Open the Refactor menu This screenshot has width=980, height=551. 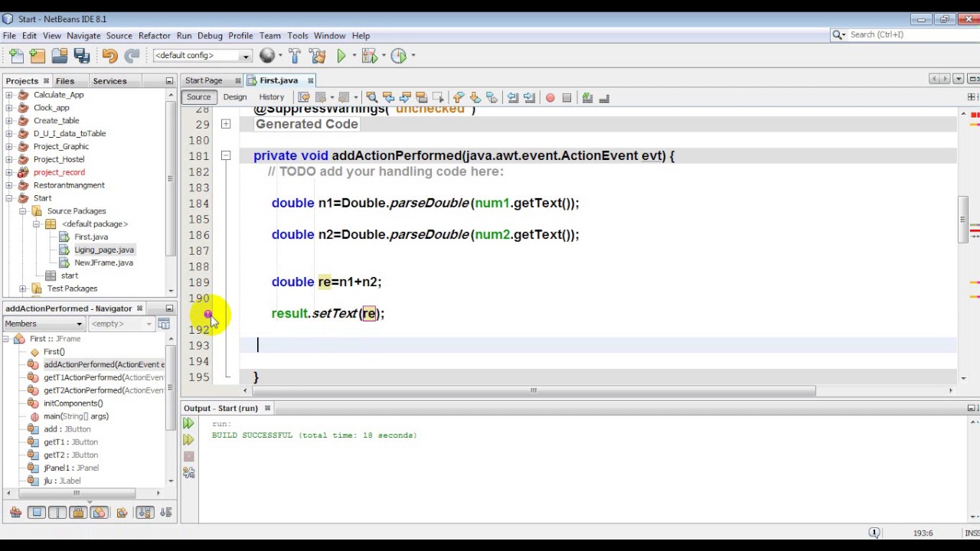pos(154,35)
